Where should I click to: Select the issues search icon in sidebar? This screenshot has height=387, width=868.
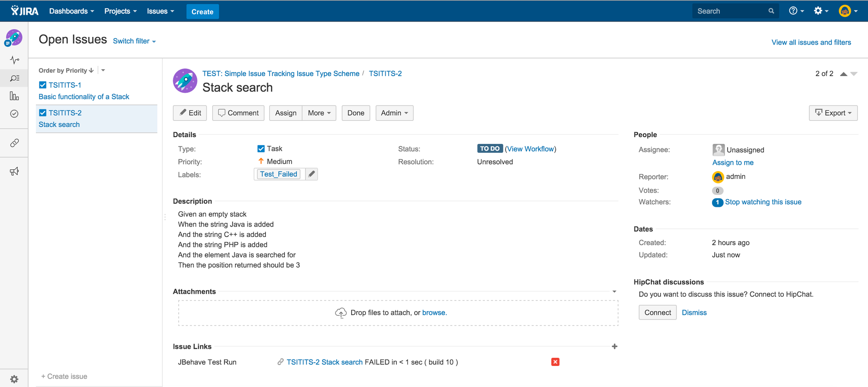pyautogui.click(x=14, y=78)
